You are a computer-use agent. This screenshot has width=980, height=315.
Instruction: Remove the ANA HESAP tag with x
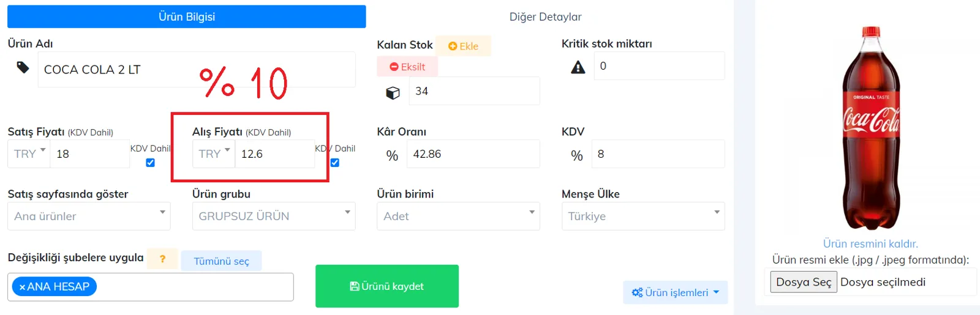click(x=22, y=287)
